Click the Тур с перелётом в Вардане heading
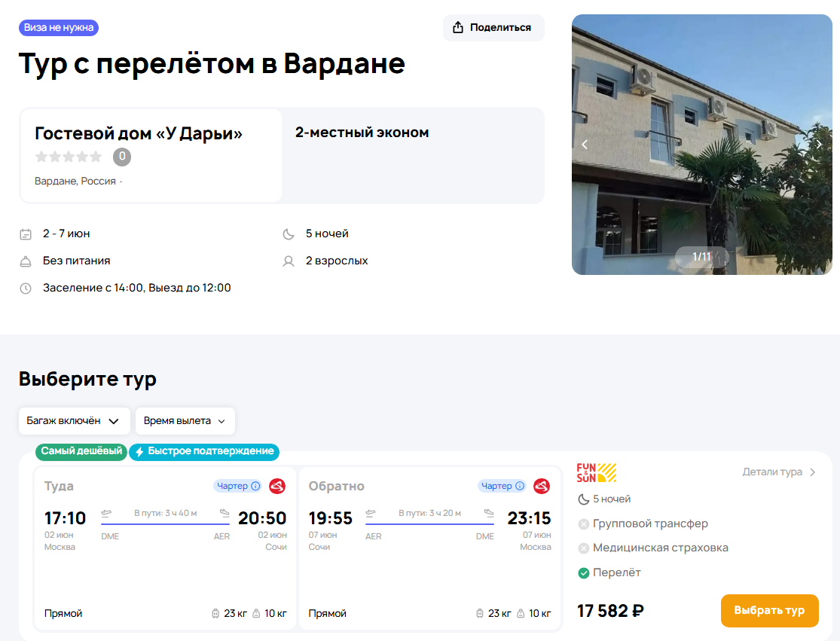 (212, 64)
